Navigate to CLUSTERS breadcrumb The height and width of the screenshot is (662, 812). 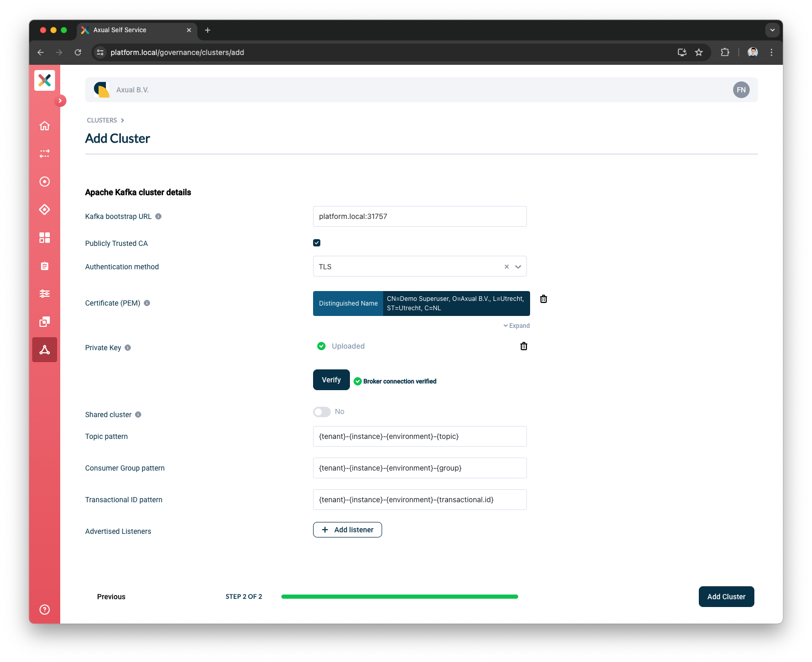pos(102,120)
